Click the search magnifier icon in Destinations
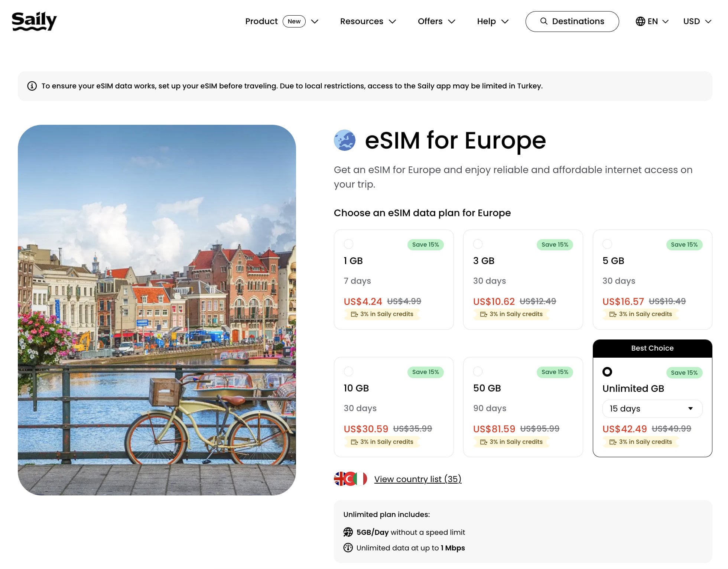Screen dimensions: 728x569 [x=544, y=21]
